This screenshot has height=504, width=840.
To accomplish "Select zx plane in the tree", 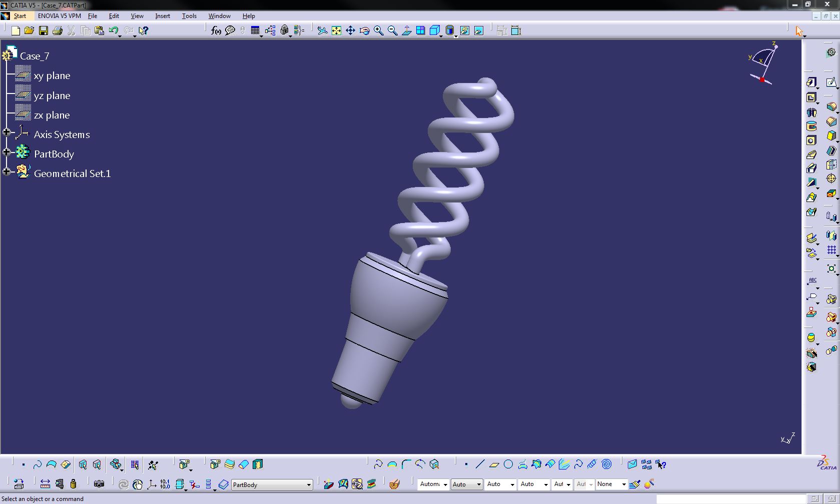I will pyautogui.click(x=52, y=115).
